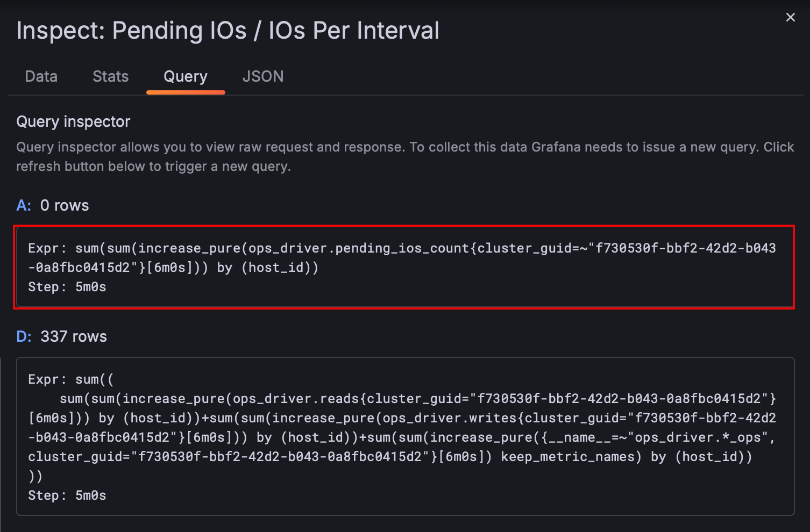This screenshot has height=532, width=810.
Task: Click the '0 rows' count text
Action: click(65, 205)
